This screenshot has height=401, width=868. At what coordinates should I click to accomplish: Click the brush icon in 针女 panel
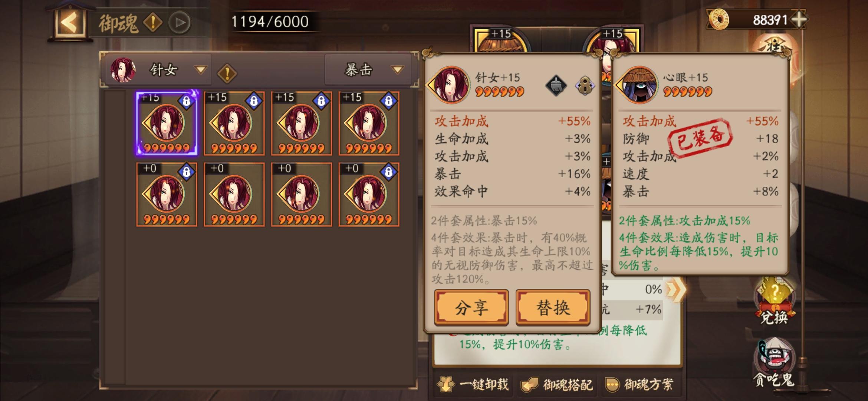tap(556, 86)
